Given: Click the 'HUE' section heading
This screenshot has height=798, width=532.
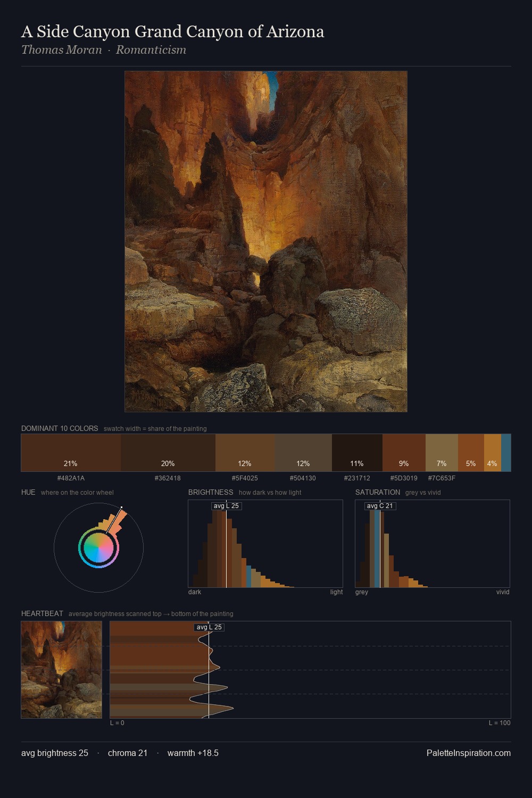Looking at the screenshot, I should 28,492.
